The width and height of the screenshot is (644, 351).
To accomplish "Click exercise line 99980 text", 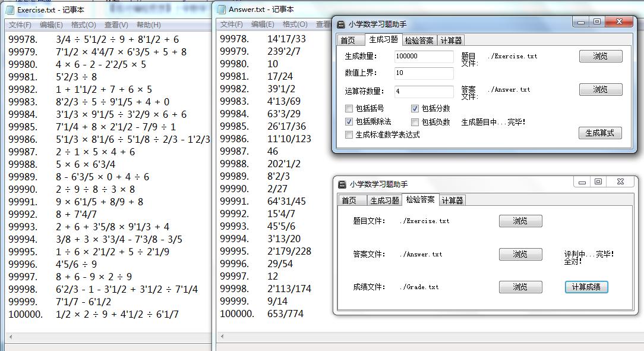I will click(100, 65).
